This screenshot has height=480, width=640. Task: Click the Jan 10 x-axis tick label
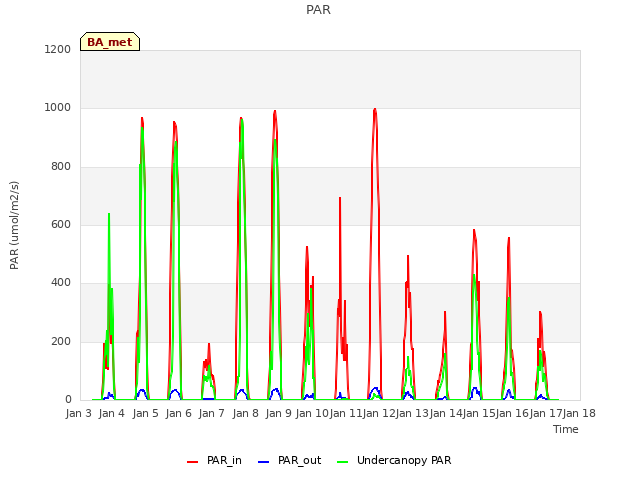[312, 413]
